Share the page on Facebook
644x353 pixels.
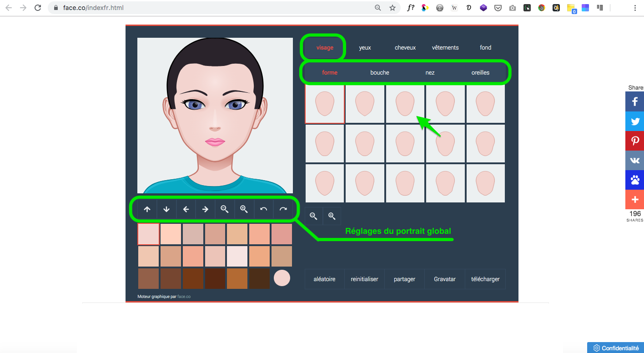coord(635,101)
